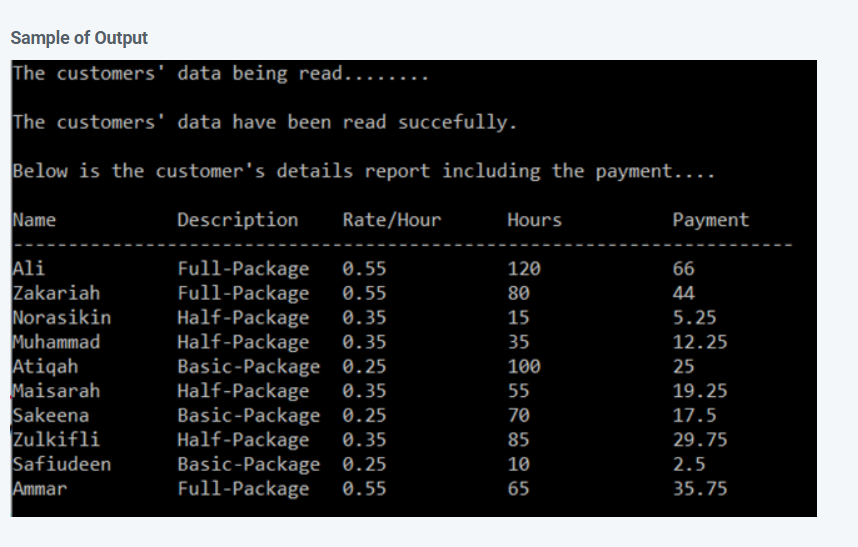The width and height of the screenshot is (858, 547).
Task: Click the name 'Sakeena'
Action: coord(51,415)
